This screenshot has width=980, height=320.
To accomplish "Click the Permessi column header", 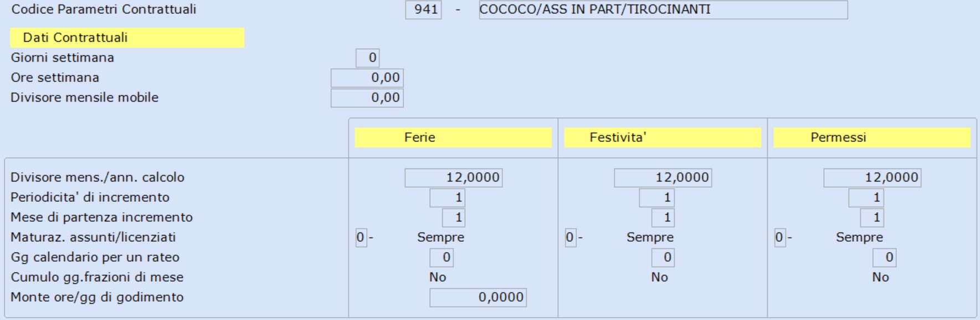I will point(872,138).
